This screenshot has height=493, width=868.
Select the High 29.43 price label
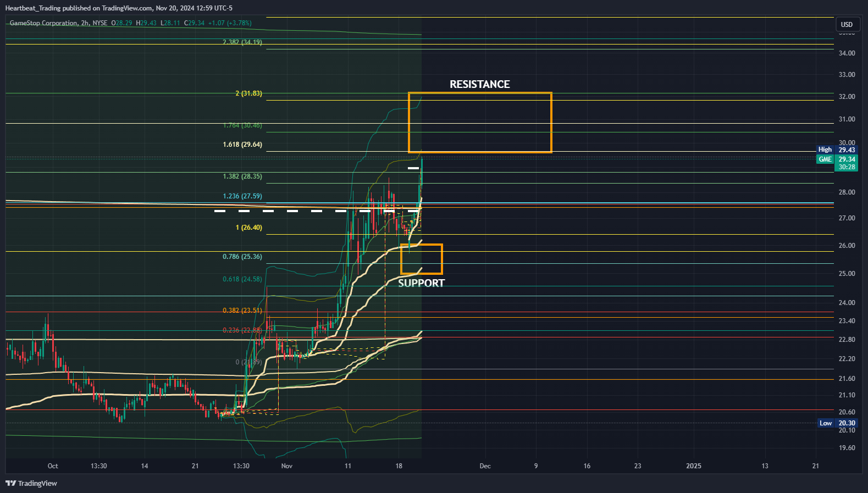[x=837, y=149]
